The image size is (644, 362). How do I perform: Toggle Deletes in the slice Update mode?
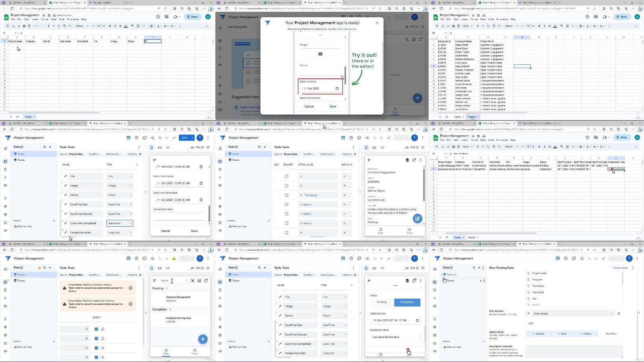click(x=586, y=334)
